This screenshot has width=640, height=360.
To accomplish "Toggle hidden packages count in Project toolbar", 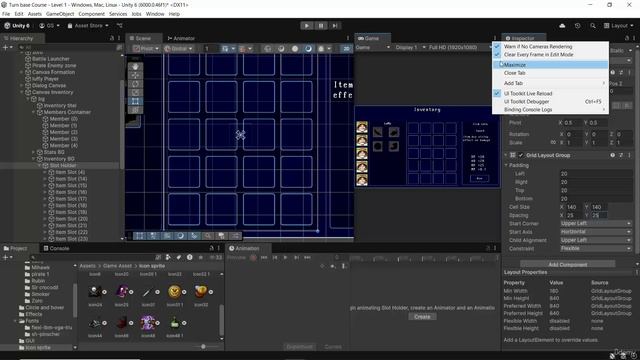I will click(x=215, y=258).
